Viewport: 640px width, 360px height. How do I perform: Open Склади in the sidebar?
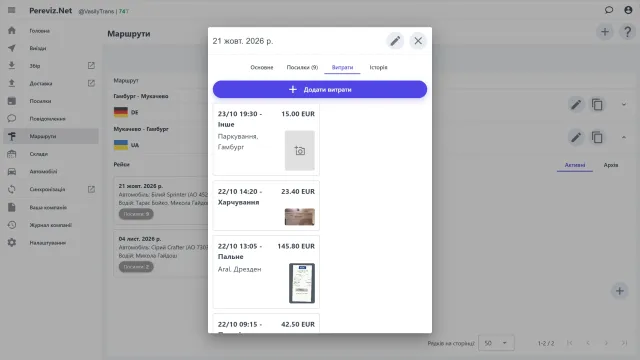click(51, 154)
